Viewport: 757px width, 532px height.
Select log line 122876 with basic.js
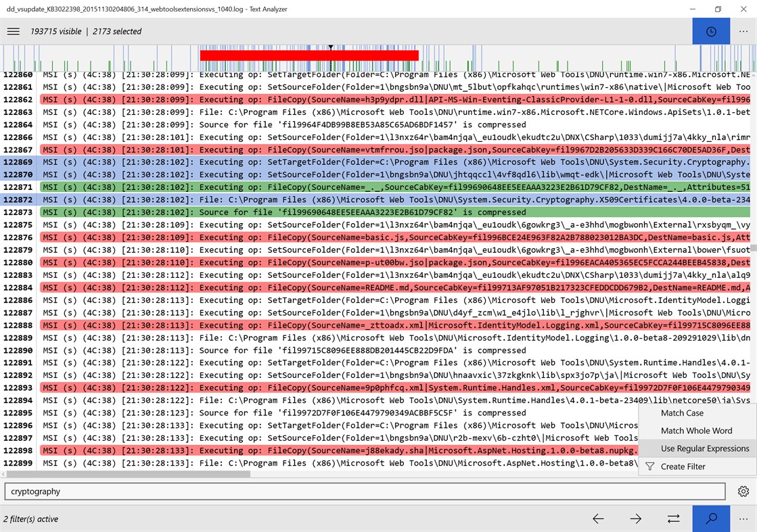click(x=377, y=237)
